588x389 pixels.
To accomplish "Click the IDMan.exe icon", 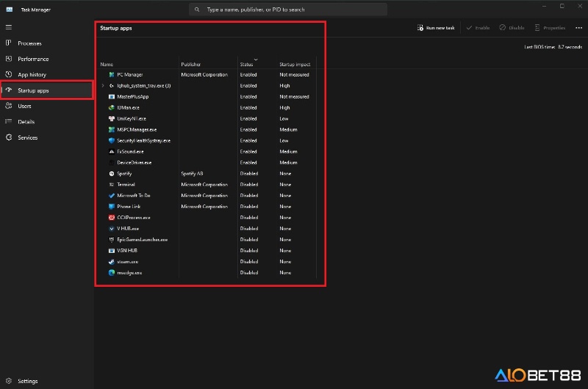I will 112,107.
